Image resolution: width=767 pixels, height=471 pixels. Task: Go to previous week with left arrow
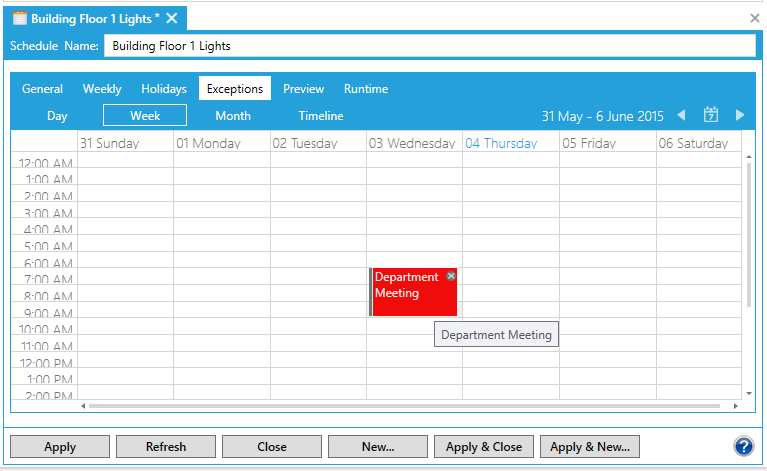pyautogui.click(x=681, y=115)
